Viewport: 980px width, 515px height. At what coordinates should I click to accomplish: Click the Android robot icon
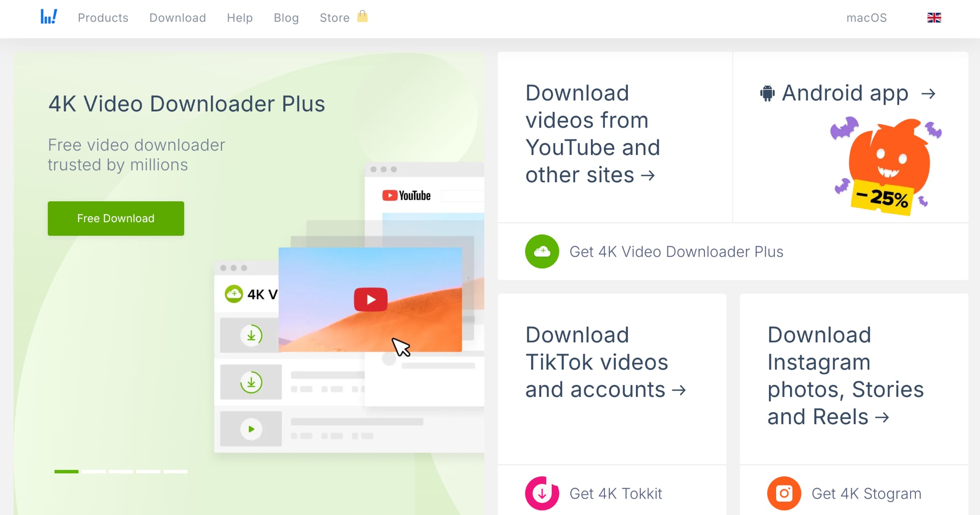click(768, 92)
